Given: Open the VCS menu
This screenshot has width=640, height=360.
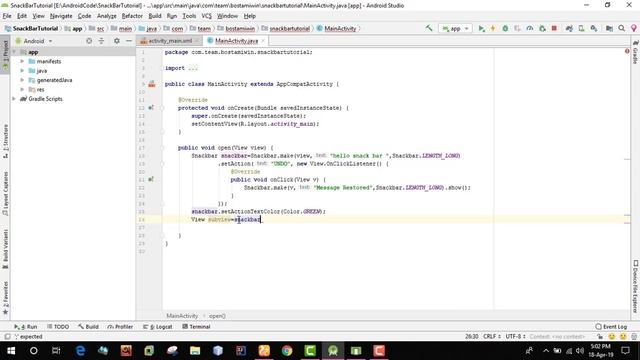Looking at the screenshot, I should click(x=207, y=16).
